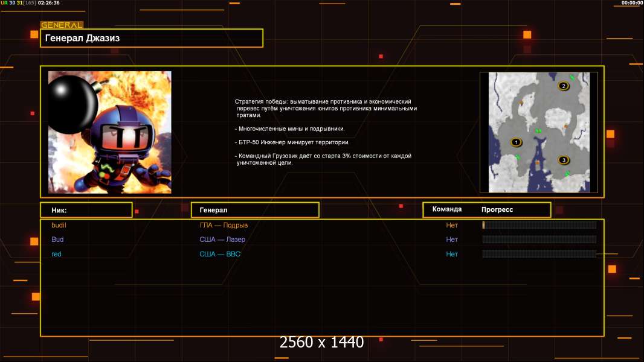Click the Многочисленные мины и подрывники line
Viewport: 644px width, 362px height.
tap(290, 129)
